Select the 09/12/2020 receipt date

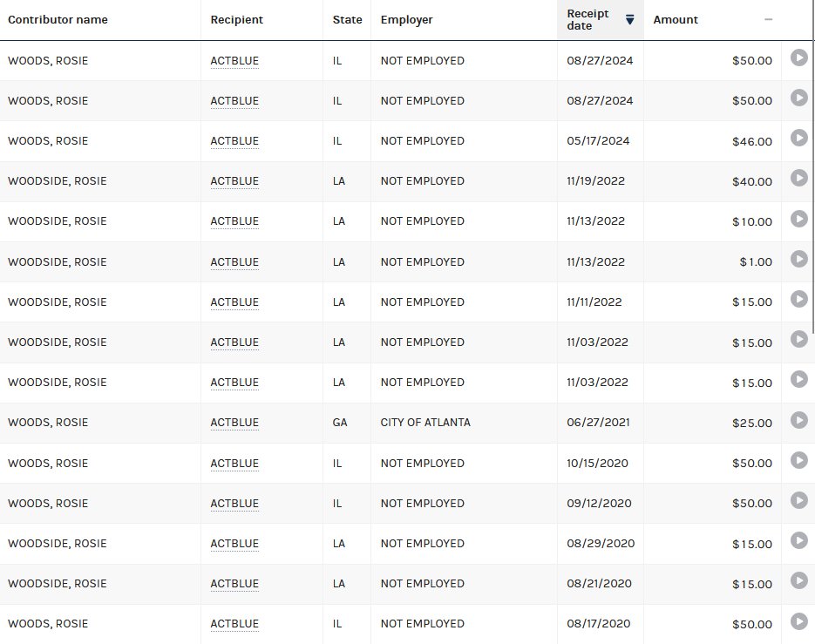click(x=600, y=503)
